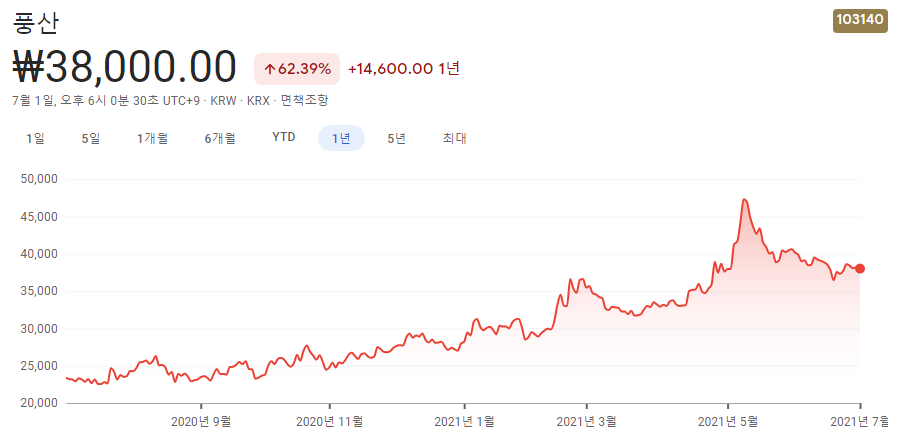Click the 103140 ticker badge
Screen dimensions: 897x444
pyautogui.click(x=860, y=20)
